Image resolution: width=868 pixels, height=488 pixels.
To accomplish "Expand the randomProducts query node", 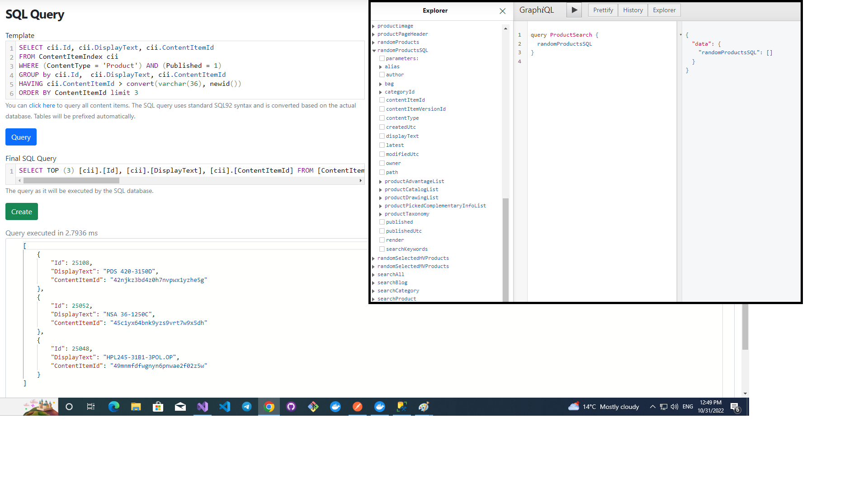I will pyautogui.click(x=373, y=42).
